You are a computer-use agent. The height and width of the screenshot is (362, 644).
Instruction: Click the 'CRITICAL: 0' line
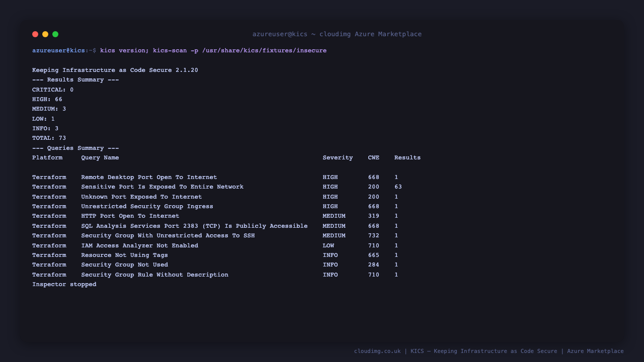pyautogui.click(x=53, y=90)
